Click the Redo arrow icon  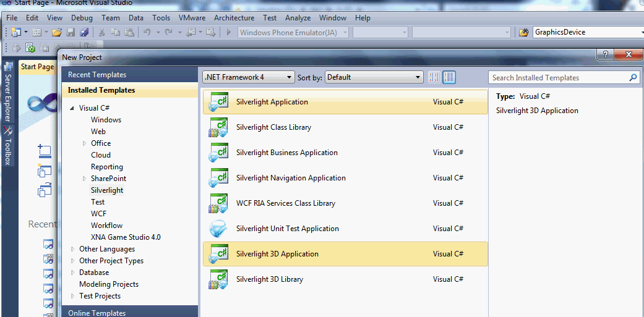(x=168, y=32)
